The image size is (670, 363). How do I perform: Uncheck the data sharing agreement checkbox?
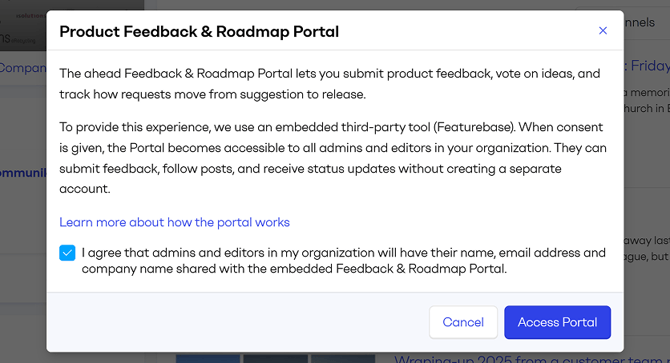[67, 253]
